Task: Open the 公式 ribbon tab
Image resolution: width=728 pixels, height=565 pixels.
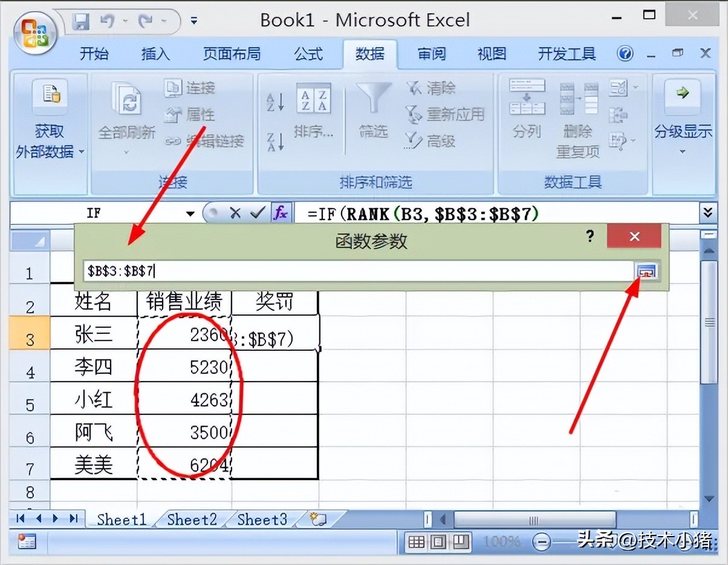Action: (308, 54)
